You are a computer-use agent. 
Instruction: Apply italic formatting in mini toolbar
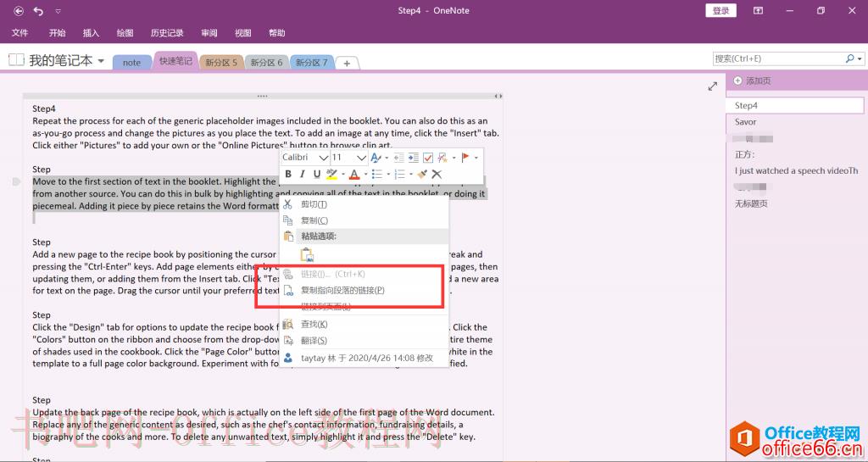pyautogui.click(x=303, y=175)
